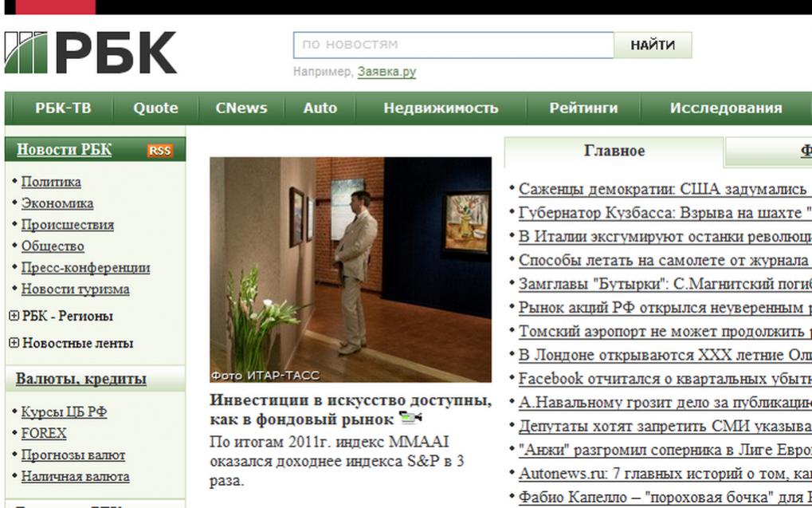Screen dimensions: 812x508
Task: Read the Замглавы "Бутырки" news item
Action: click(665, 284)
